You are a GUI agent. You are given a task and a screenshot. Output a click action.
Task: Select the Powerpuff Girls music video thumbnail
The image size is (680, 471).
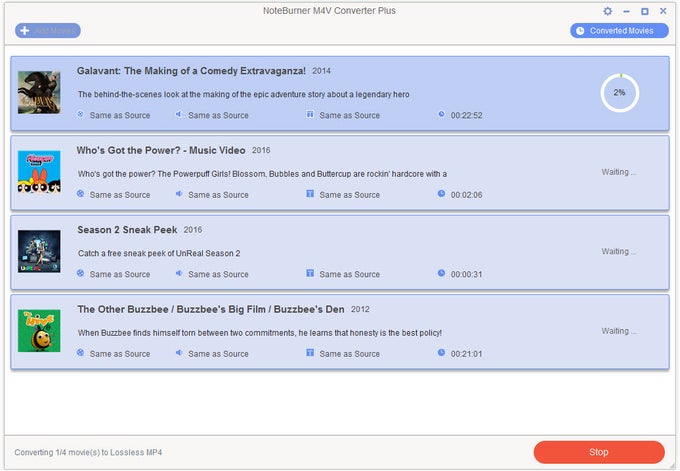coord(39,172)
